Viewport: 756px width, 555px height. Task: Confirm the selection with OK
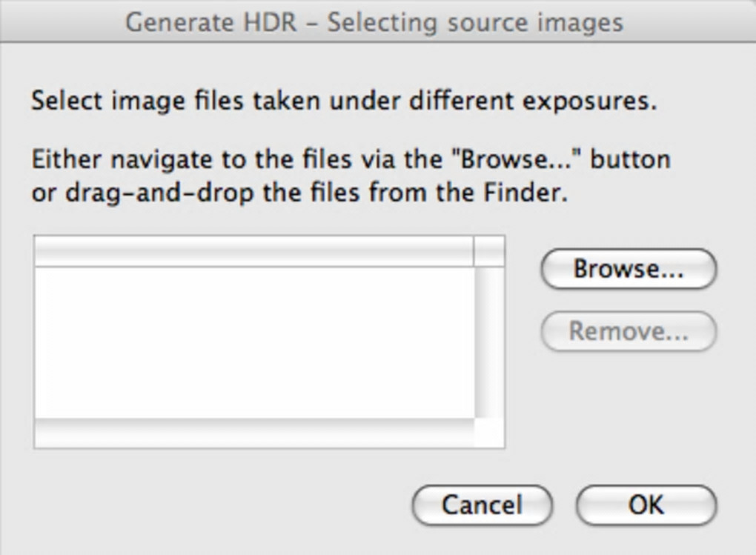(x=646, y=505)
